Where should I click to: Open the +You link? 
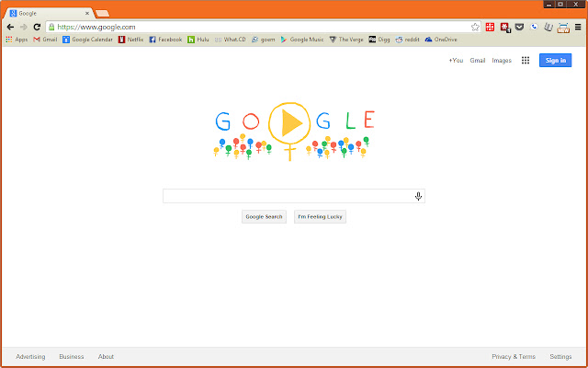[456, 61]
